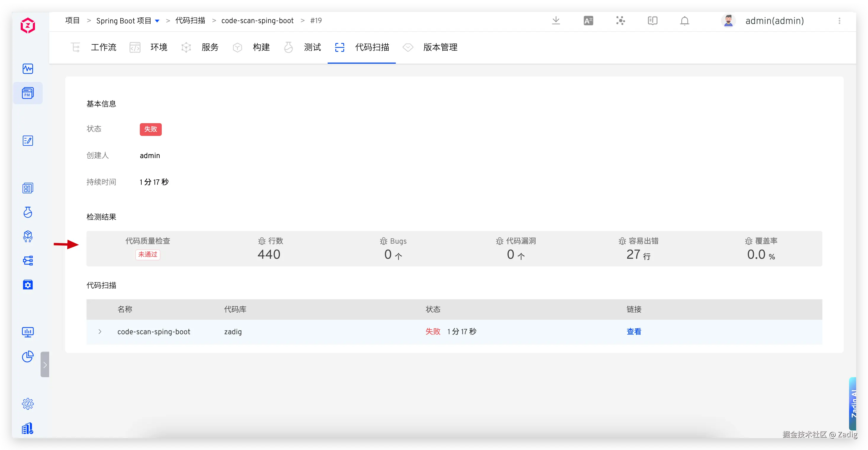Open the documentation book icon
This screenshot has width=868, height=450.
tap(652, 21)
